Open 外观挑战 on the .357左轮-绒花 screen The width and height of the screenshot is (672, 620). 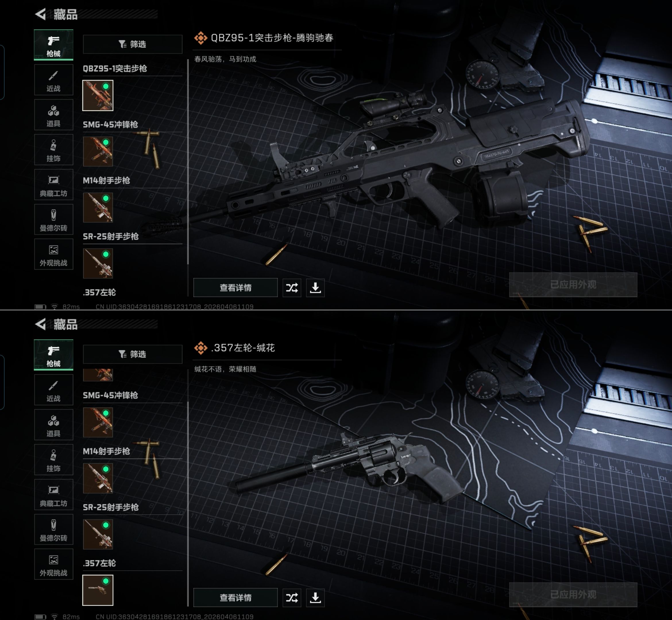[54, 564]
